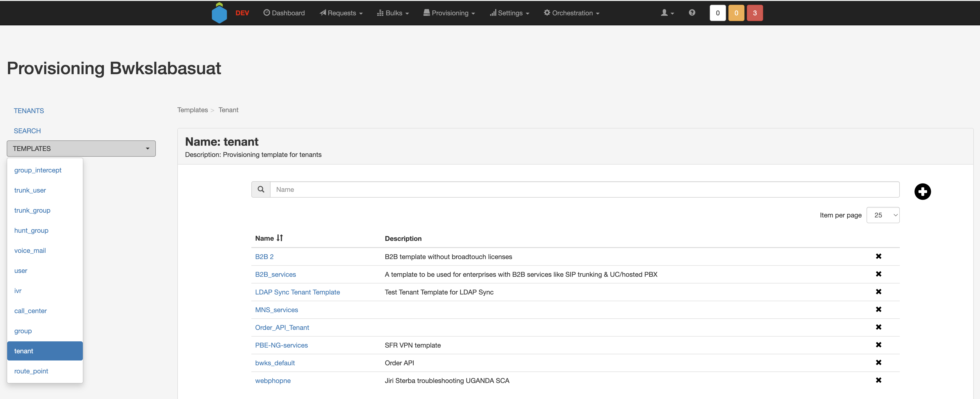Select the highlighted tenant template entry
Screen dimensions: 980x399
pos(45,351)
